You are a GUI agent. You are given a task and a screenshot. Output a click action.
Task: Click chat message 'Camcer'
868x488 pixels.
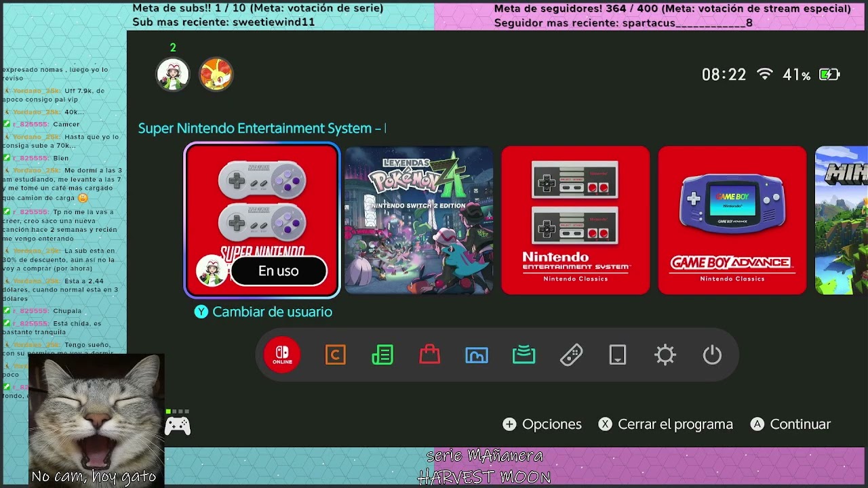coord(66,124)
